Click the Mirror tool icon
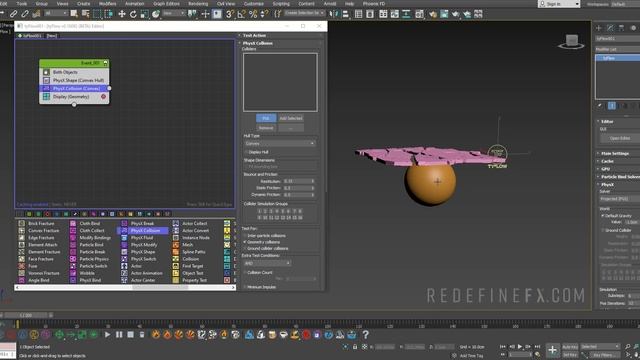640x360 pixels. (x=334, y=14)
